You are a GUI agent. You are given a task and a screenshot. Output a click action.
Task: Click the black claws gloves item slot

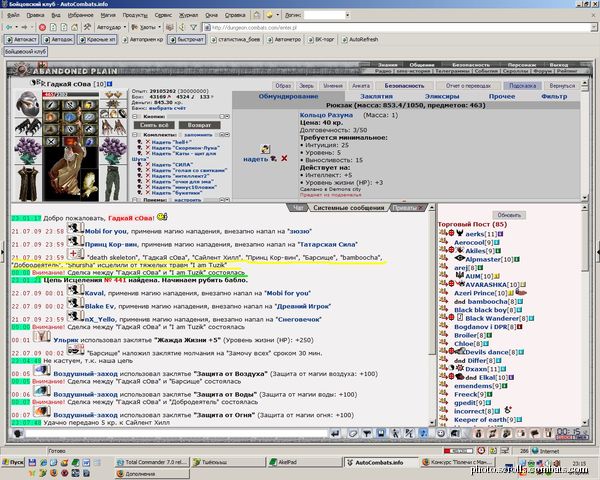click(x=28, y=127)
